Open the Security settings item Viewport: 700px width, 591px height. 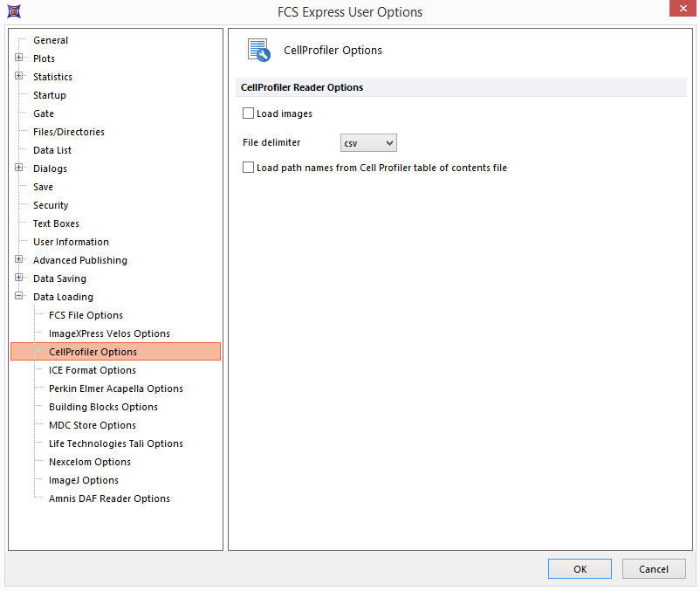tap(51, 205)
